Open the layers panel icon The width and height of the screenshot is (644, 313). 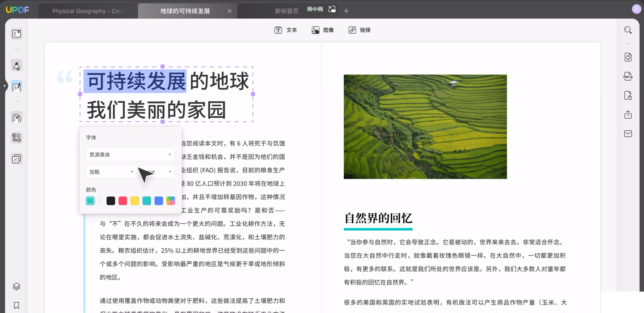(16, 287)
